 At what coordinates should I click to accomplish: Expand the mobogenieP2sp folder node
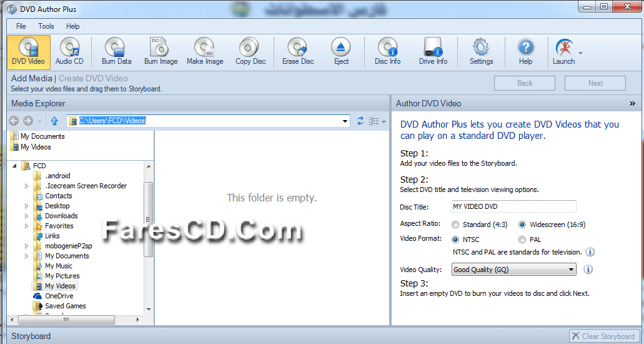27,246
